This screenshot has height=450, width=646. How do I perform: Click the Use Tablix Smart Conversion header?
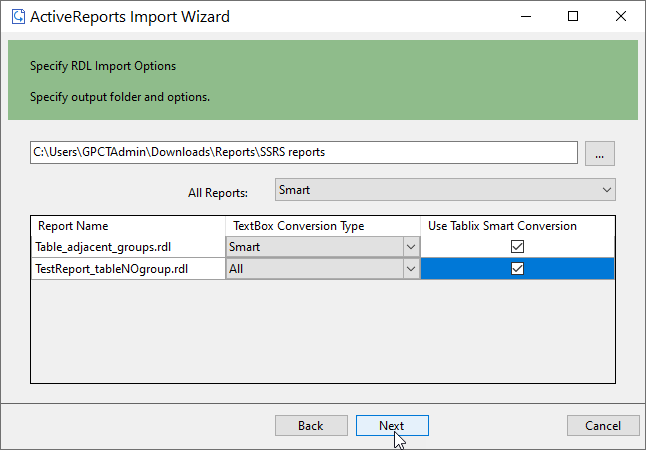pos(517,226)
